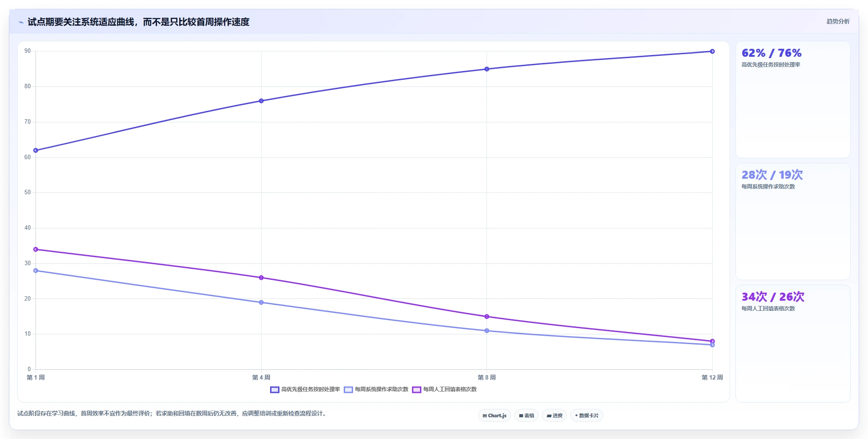Image resolution: width=868 pixels, height=439 pixels.
Task: Click the 趋势分析 tag in the header
Action: 838,21
